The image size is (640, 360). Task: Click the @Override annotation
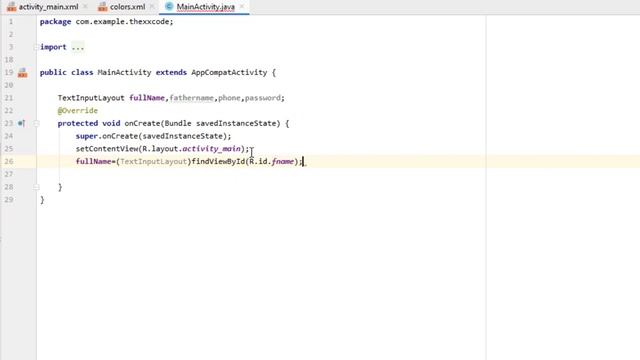[78, 111]
